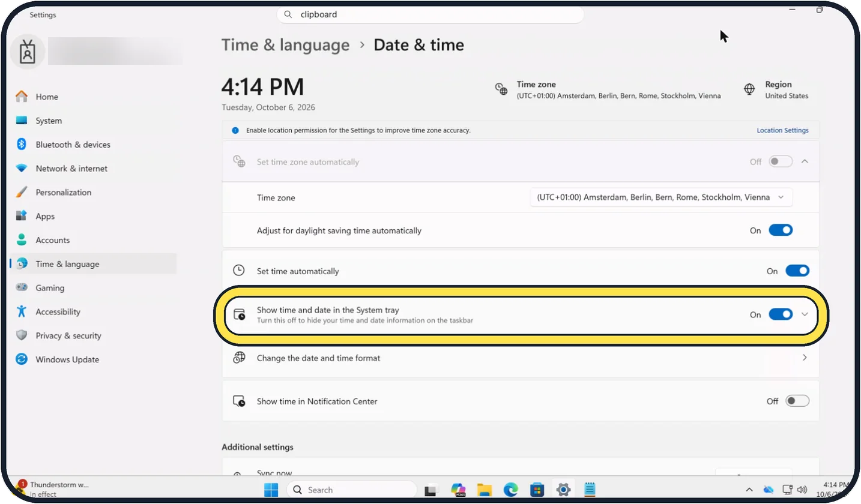Open the volume icon in system tray
Screen dimensions: 861x504
(x=802, y=490)
